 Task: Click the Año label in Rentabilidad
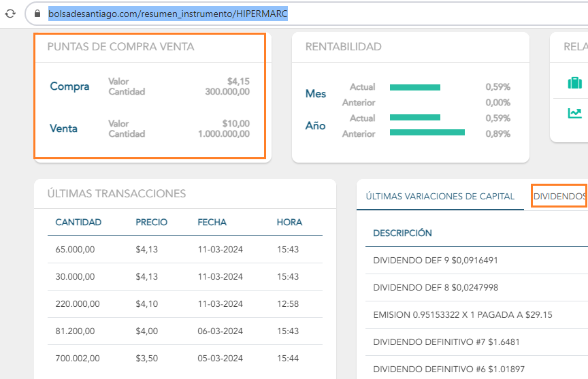(315, 126)
